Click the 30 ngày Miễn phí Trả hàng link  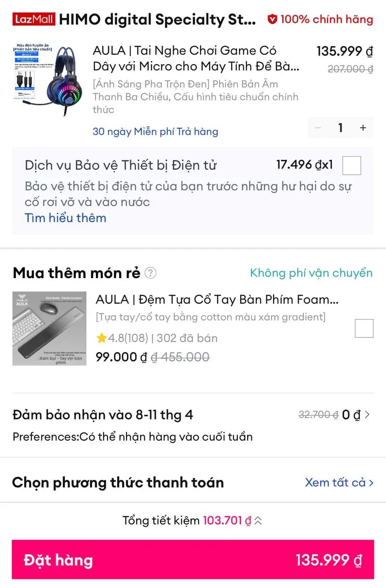click(156, 131)
